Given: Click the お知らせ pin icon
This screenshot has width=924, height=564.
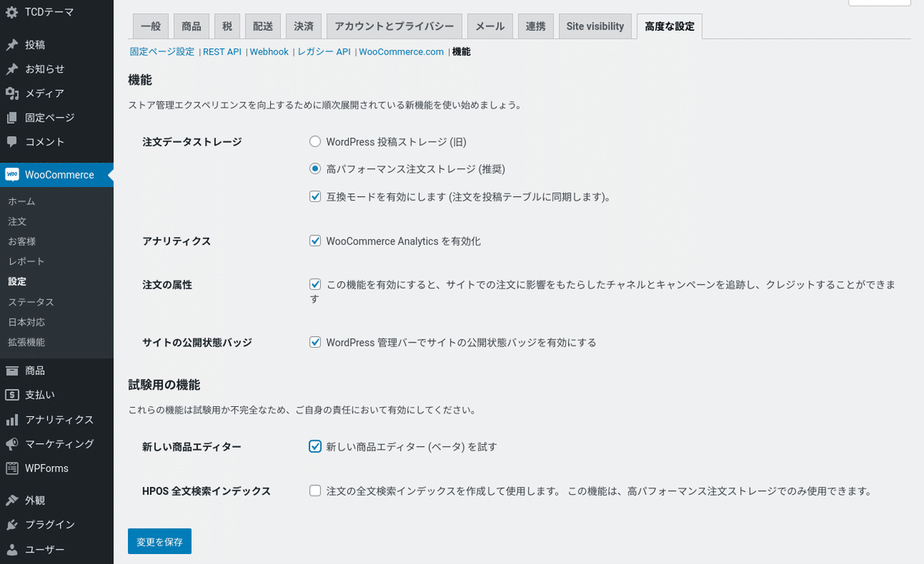Looking at the screenshot, I should [12, 68].
